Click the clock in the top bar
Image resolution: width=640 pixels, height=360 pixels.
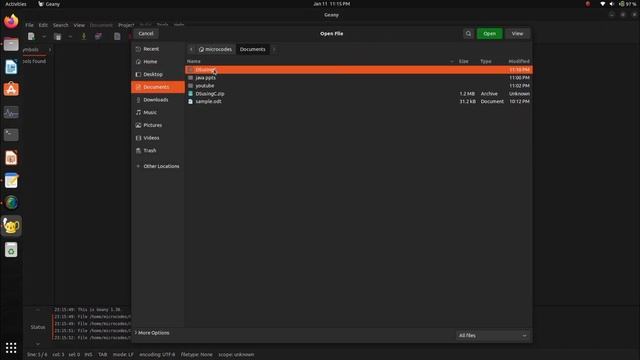click(331, 4)
